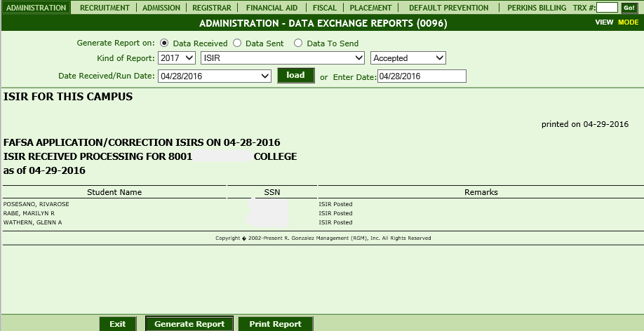Open the Registrar tab
Screen dimensions: 644x331
212,8
